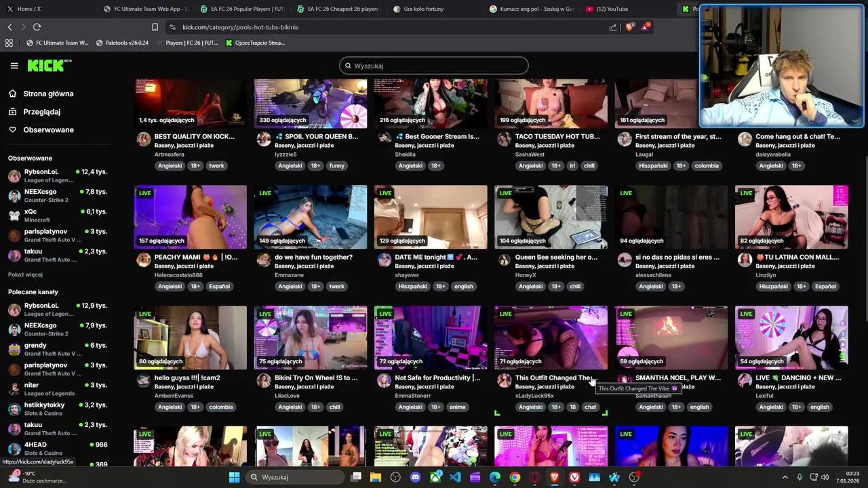Reload the page with refresh icon

pyautogui.click(x=37, y=27)
